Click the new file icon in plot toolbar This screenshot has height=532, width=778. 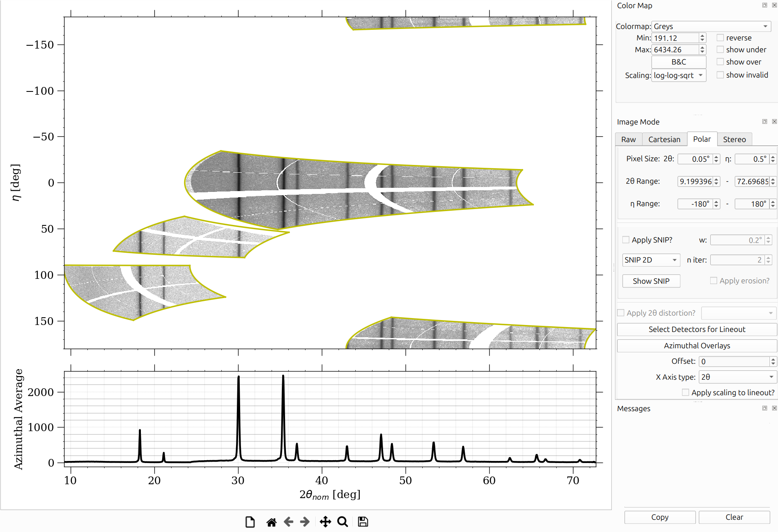pyautogui.click(x=250, y=522)
